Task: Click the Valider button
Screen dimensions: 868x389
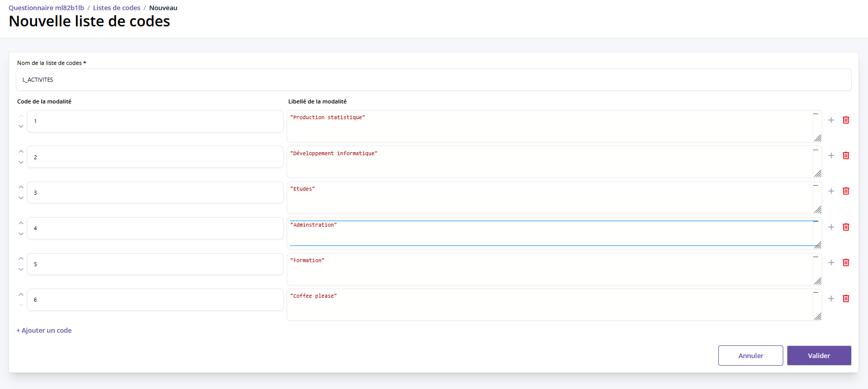Action: tap(819, 356)
